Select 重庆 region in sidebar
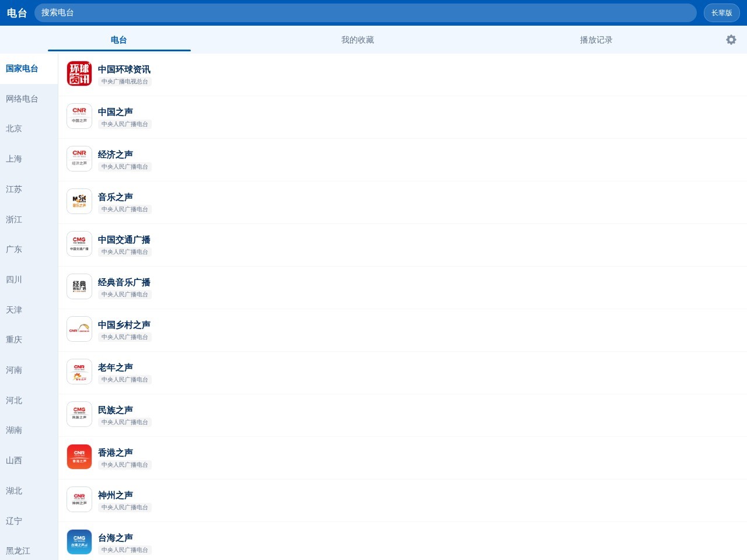This screenshot has height=560, width=747. (29, 340)
